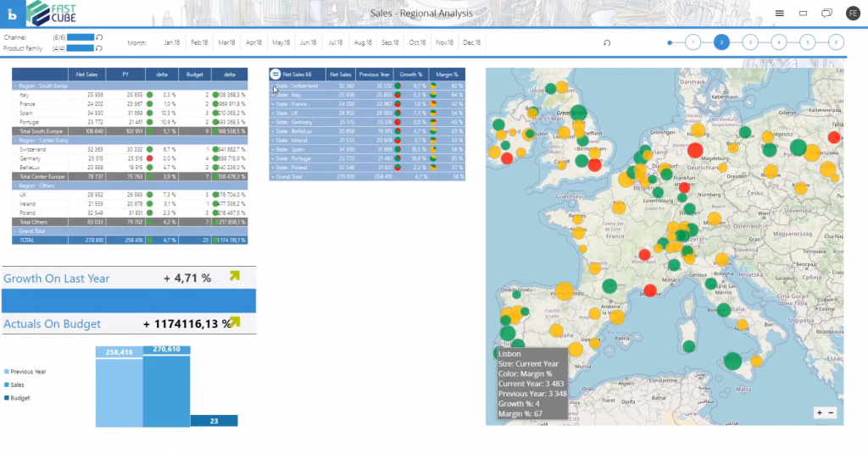The width and height of the screenshot is (868, 453).
Task: Open the FE user profile avatar
Action: point(852,14)
